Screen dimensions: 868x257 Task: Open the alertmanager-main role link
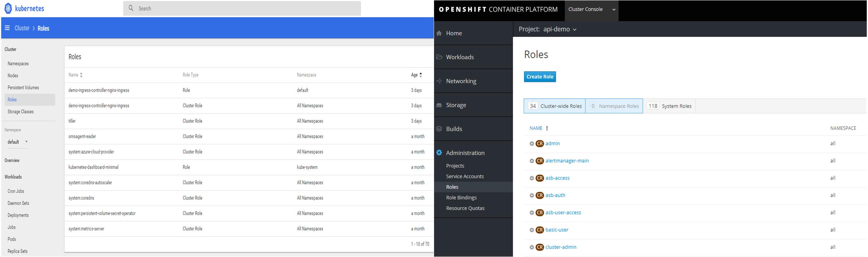567,161
